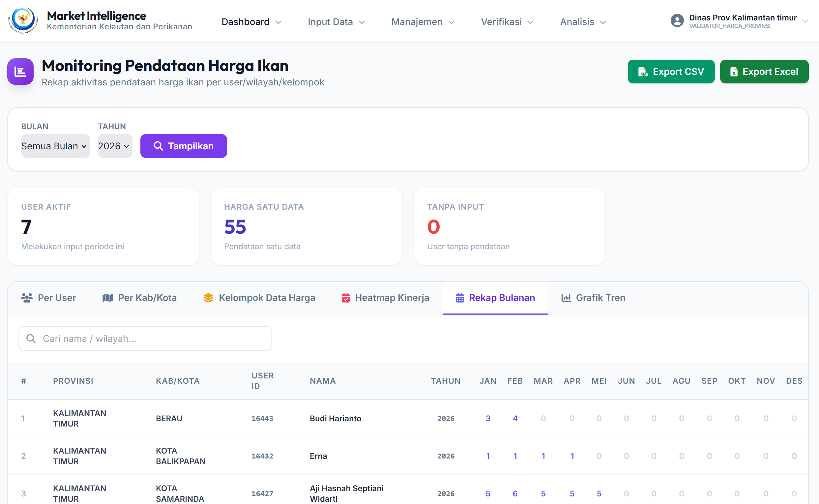Screen dimensions: 819x504
Task: Click the bar chart icon on Grafik Tren
Action: 566,298
